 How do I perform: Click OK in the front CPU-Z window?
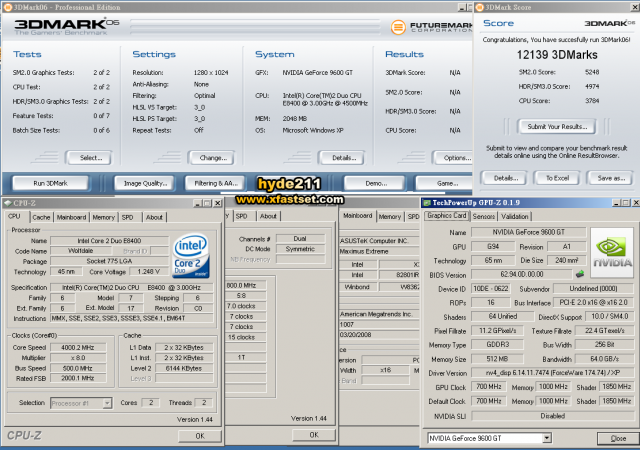[x=200, y=436]
